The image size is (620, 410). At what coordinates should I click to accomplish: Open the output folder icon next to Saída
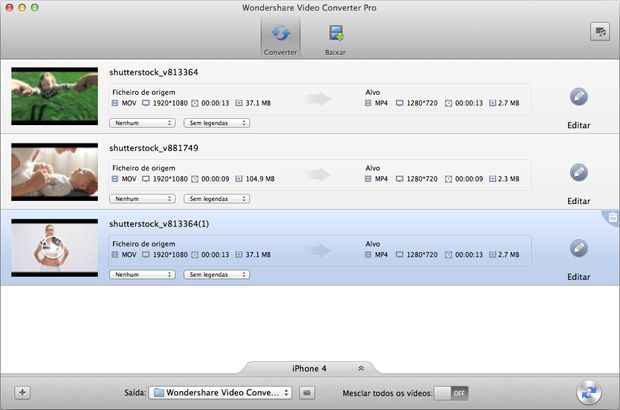(x=307, y=393)
